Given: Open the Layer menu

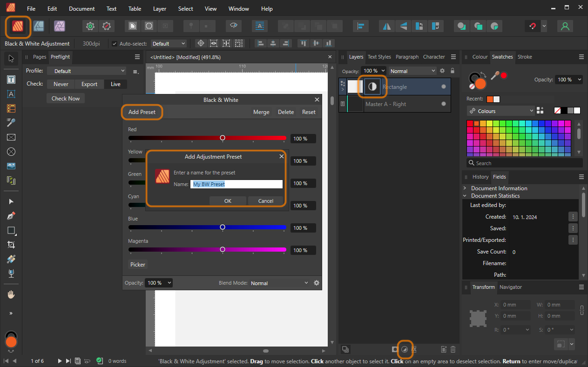Looking at the screenshot, I should coord(160,9).
